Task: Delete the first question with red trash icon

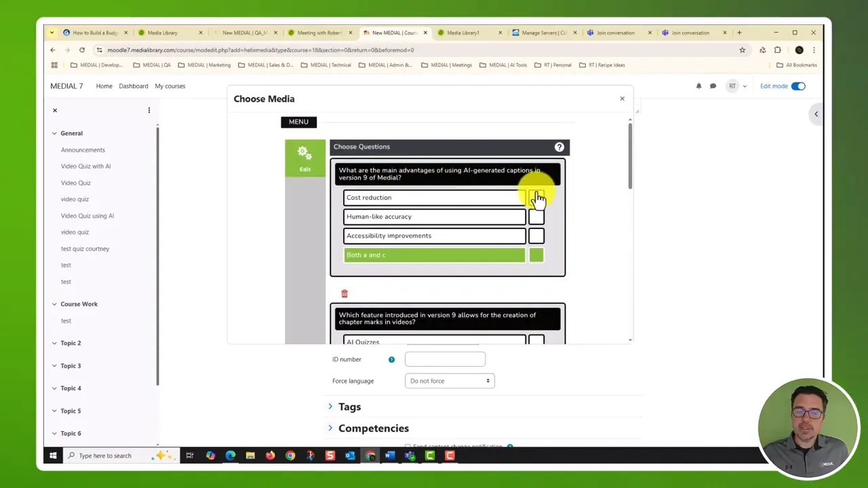Action: coord(344,293)
